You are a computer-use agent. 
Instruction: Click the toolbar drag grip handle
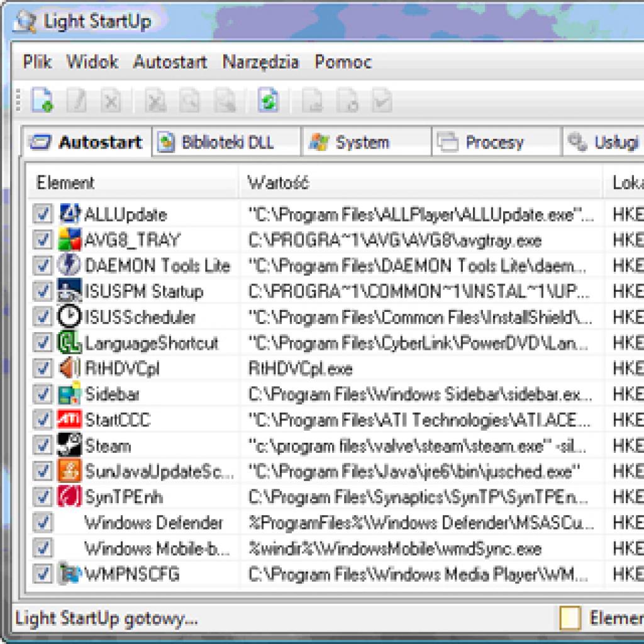tap(18, 100)
